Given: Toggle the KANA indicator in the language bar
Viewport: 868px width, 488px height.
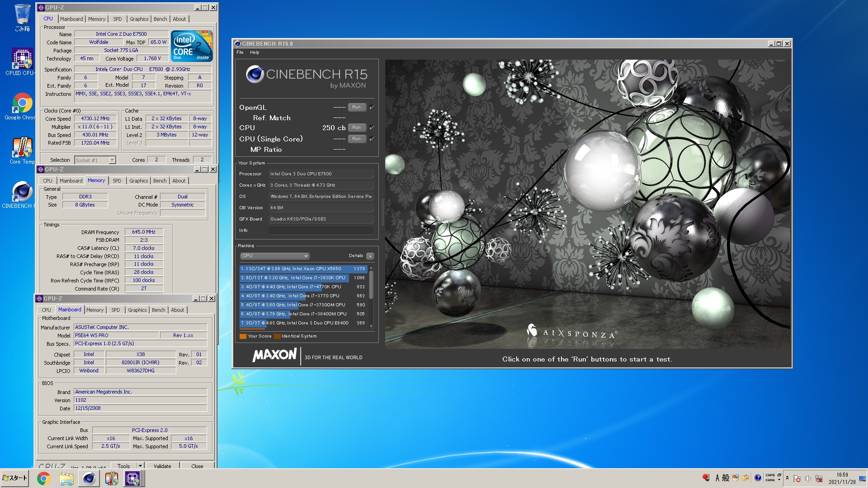Looking at the screenshot, I should [x=770, y=480].
